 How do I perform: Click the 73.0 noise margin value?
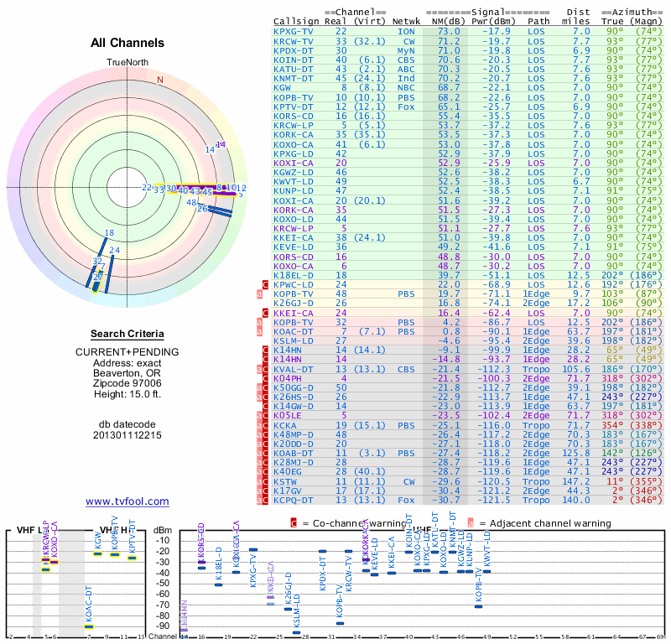tap(449, 31)
